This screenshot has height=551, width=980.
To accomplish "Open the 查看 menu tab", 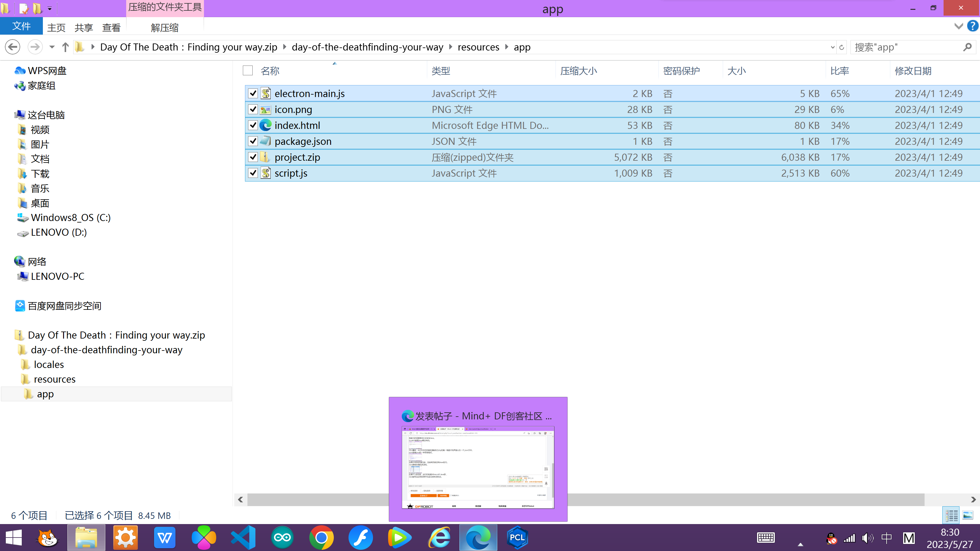I will 111,27.
